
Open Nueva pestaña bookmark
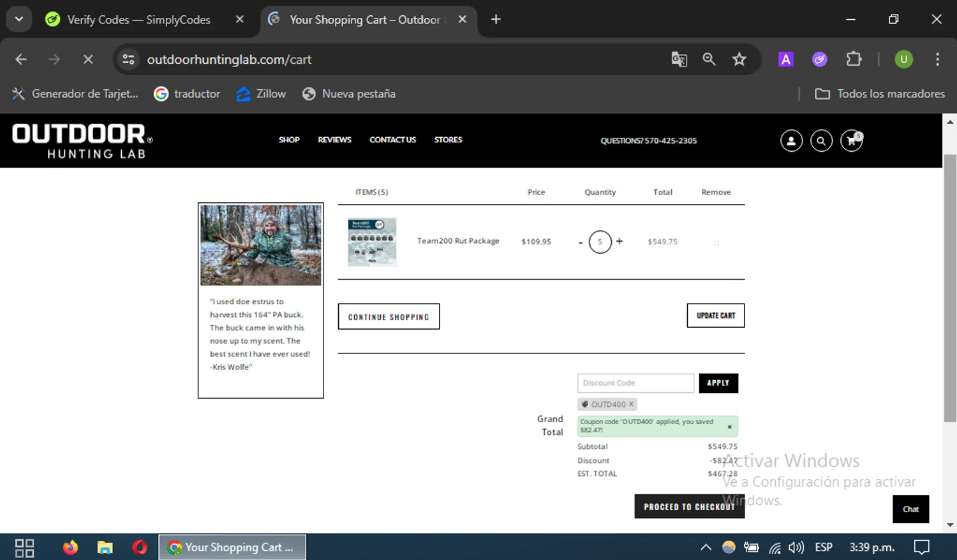(x=349, y=94)
